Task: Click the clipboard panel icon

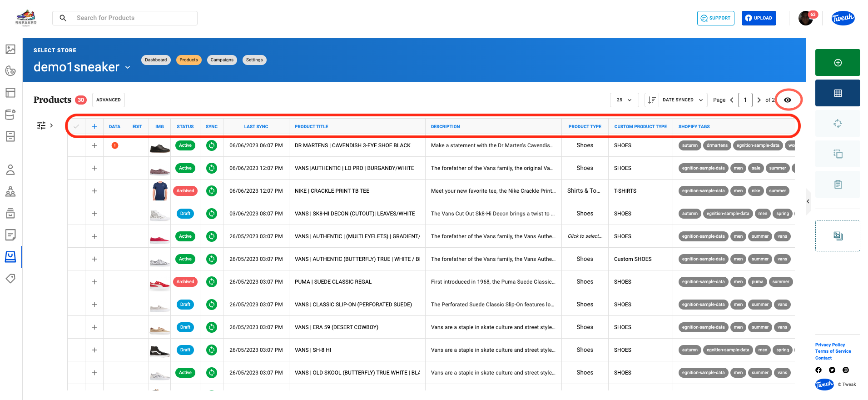Action: [x=838, y=184]
